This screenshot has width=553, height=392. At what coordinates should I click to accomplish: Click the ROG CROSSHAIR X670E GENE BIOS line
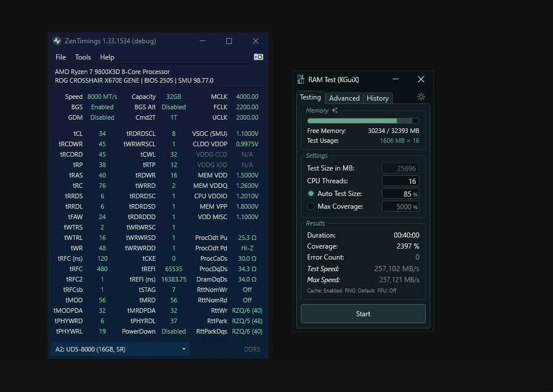134,80
